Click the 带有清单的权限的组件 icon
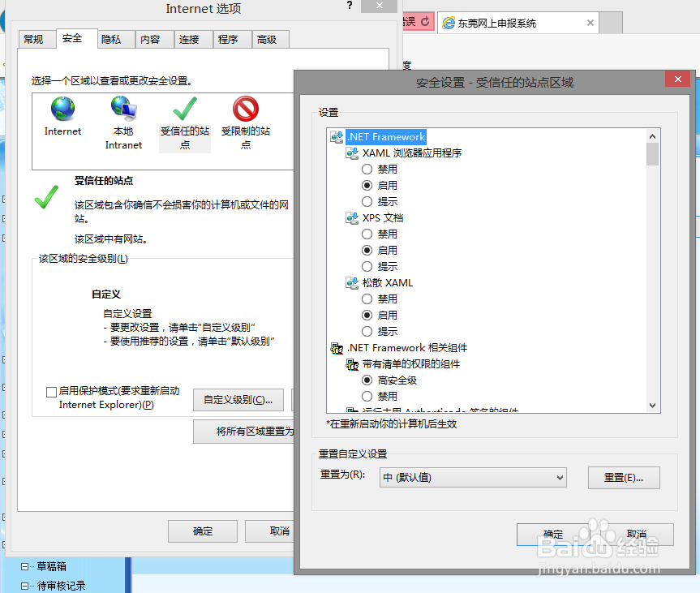Image resolution: width=700 pixels, height=593 pixels. [352, 363]
